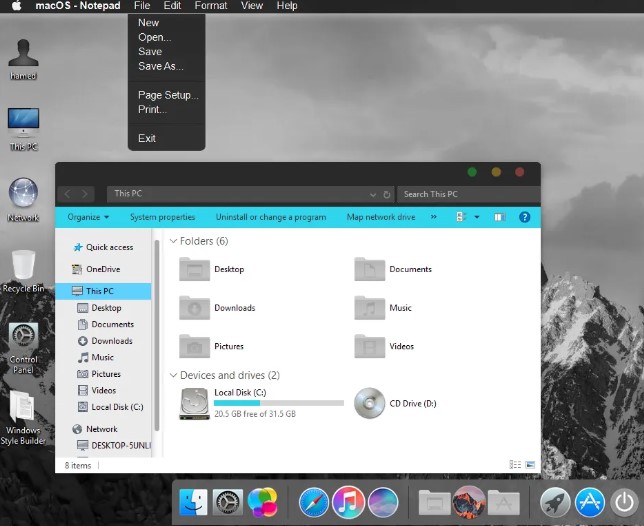
Task: Expand address bar history dropdown chevron
Action: click(373, 195)
